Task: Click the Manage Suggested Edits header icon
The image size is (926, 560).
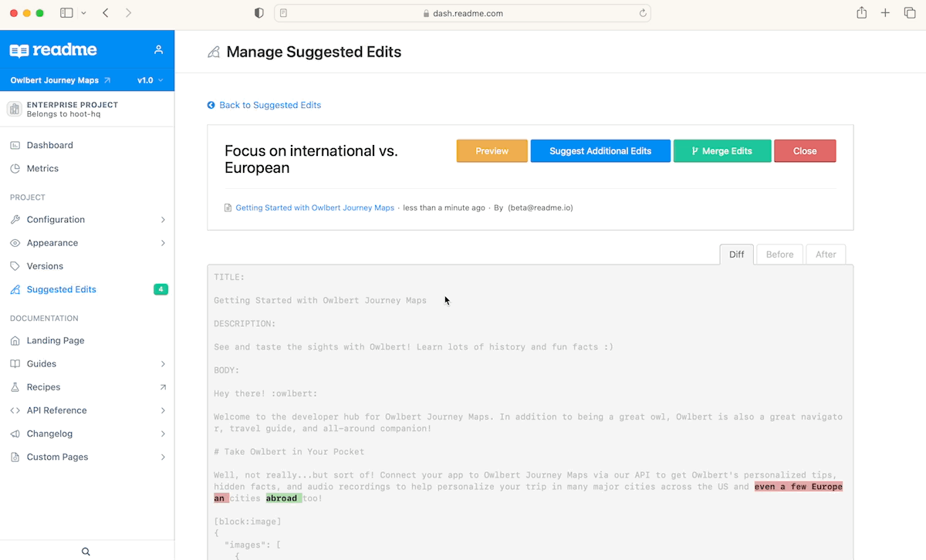Action: point(214,52)
